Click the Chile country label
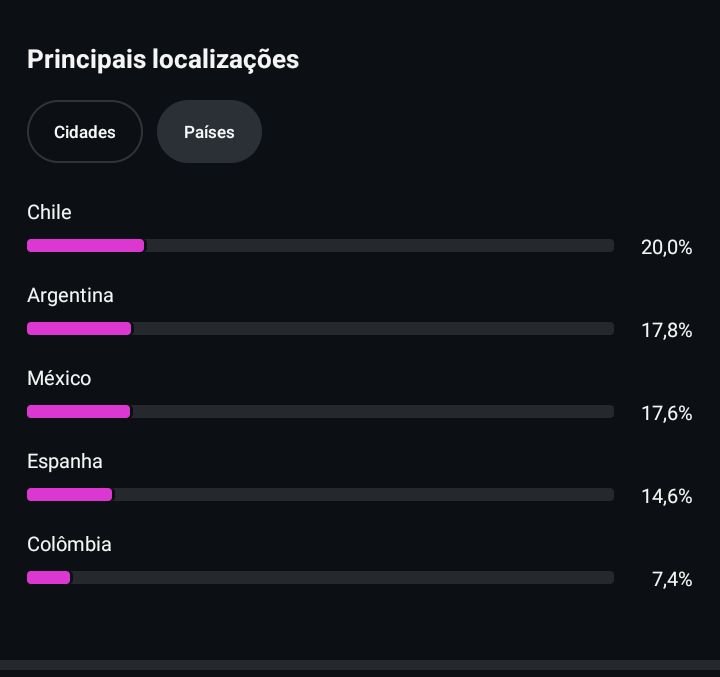Image resolution: width=720 pixels, height=677 pixels. point(49,212)
